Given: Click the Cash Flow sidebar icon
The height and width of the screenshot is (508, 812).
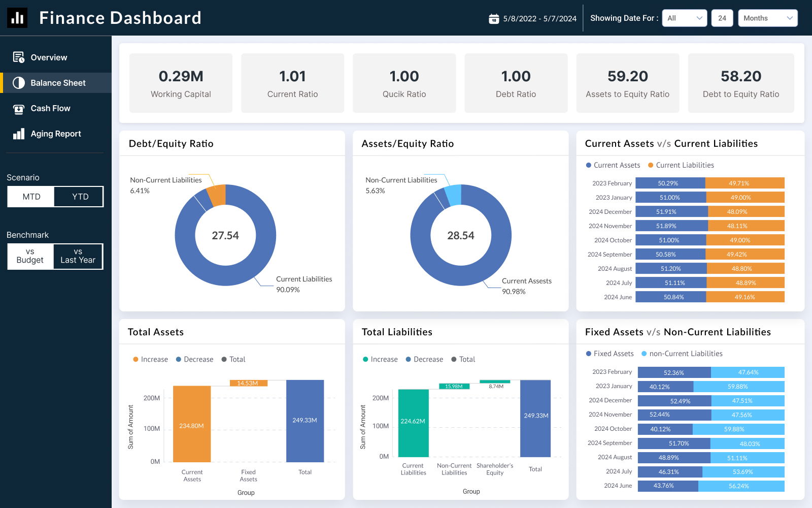Looking at the screenshot, I should [19, 109].
